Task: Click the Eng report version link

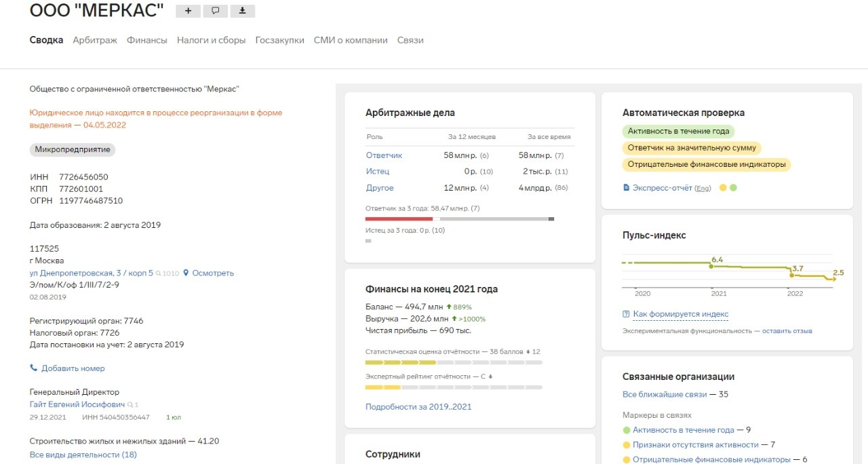Action: (x=703, y=189)
